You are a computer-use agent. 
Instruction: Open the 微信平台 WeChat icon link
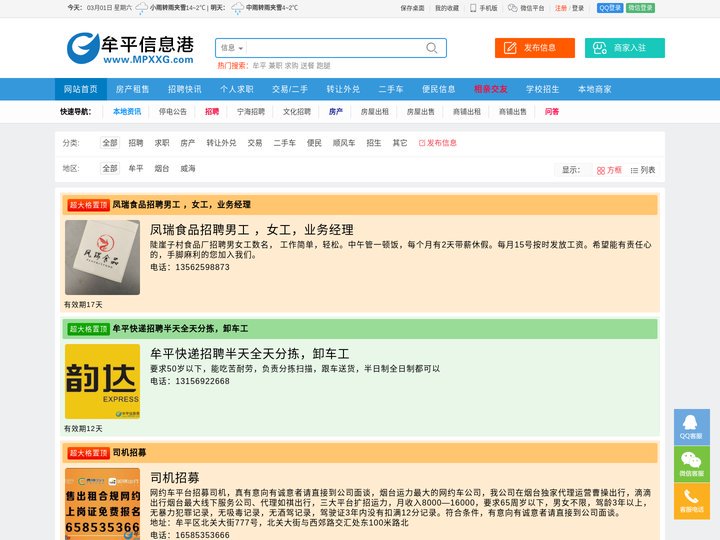(x=526, y=8)
